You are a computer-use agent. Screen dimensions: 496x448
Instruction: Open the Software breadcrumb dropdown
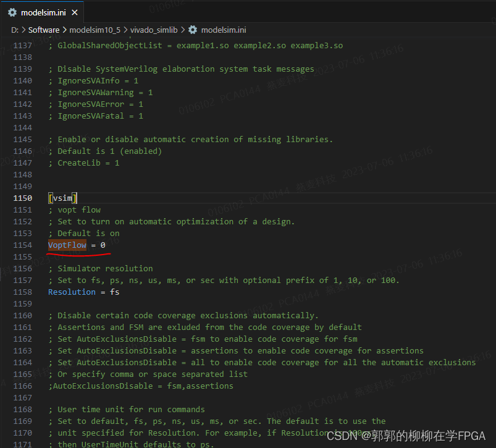click(44, 29)
